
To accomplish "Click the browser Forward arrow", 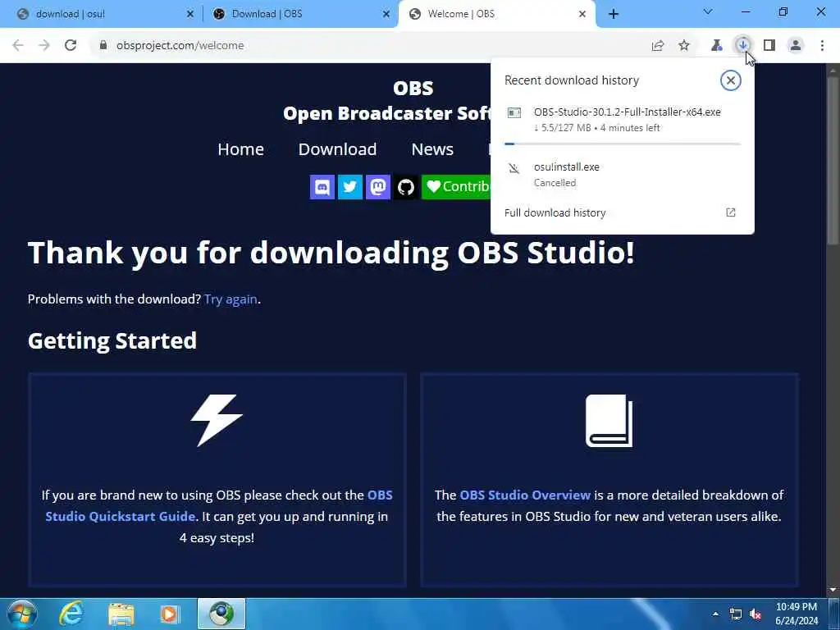I will coord(44,46).
